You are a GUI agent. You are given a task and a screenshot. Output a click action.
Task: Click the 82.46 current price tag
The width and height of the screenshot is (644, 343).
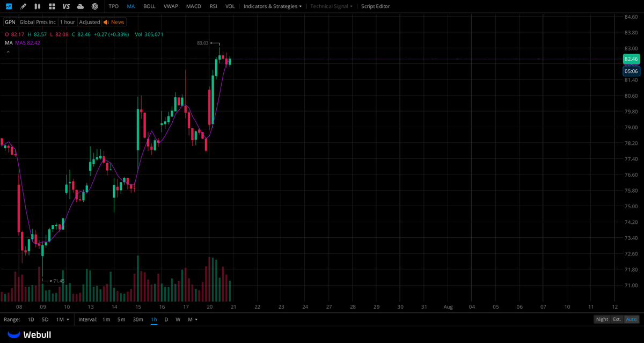click(631, 59)
